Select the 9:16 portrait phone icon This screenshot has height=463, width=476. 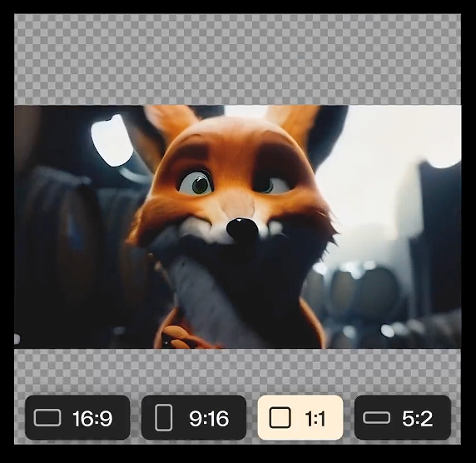pyautogui.click(x=164, y=418)
